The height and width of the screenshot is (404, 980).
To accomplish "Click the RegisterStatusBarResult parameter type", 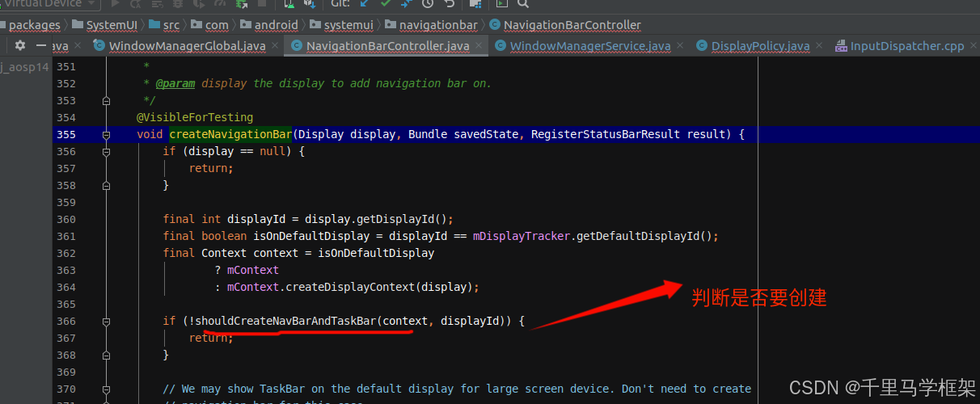I will coord(606,134).
